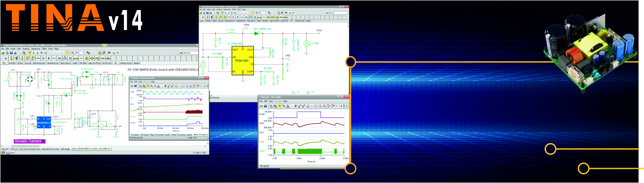The height and width of the screenshot is (183, 644).
Task: Open the View menu in the TPS61000 schematic editor
Action: click(213, 10)
